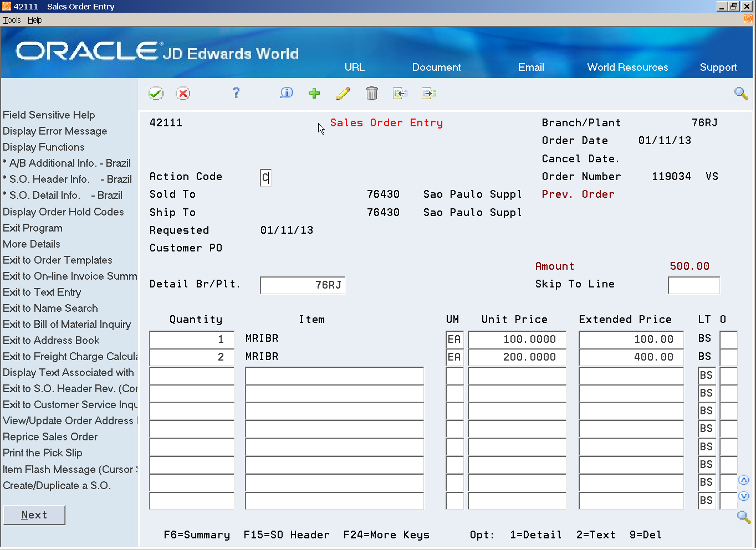The image size is (756, 550).
Task: Click the Amount value 500.00
Action: click(x=689, y=266)
